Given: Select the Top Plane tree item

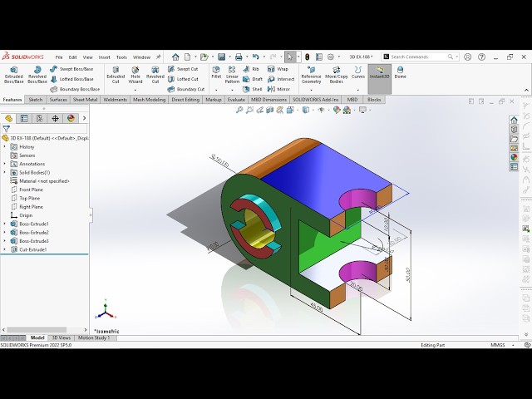Looking at the screenshot, I should point(26,198).
